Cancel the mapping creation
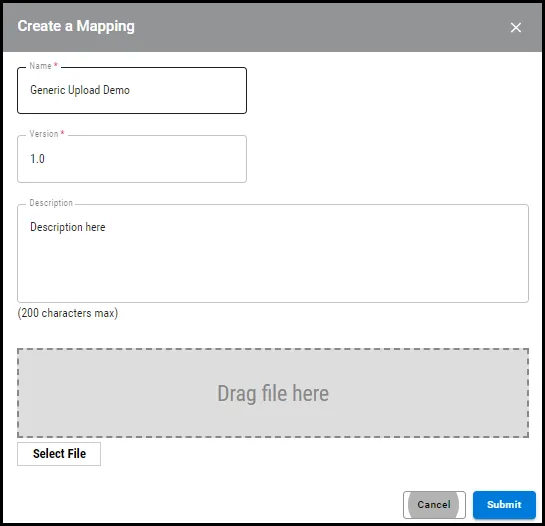The height and width of the screenshot is (526, 545). click(x=434, y=504)
